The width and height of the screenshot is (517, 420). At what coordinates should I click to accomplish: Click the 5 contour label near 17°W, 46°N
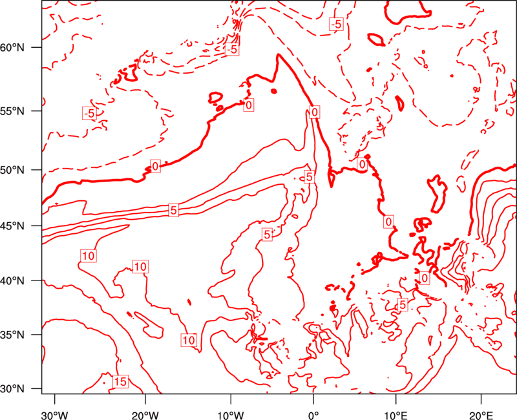tap(173, 210)
